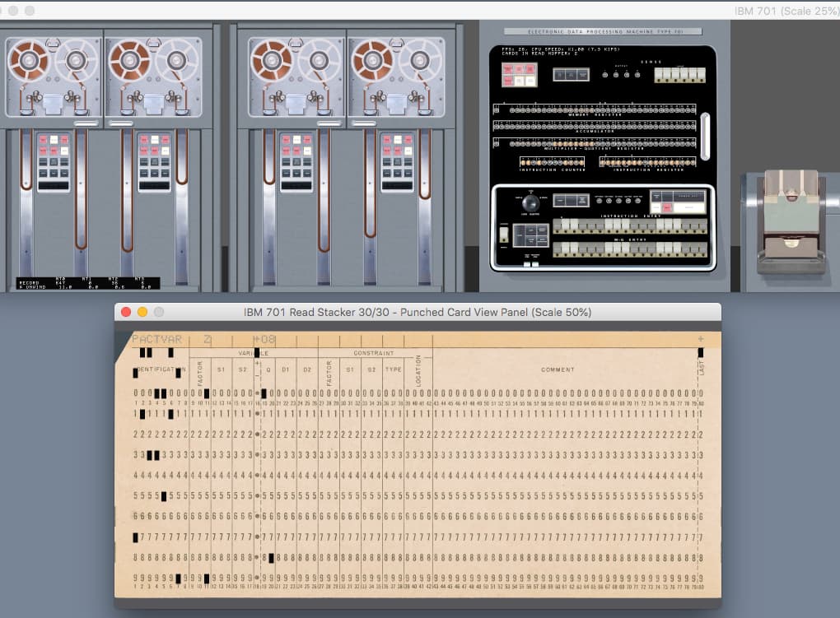This screenshot has width=840, height=618.
Task: Click Electronic Data Processing Machine nameplate
Action: tap(603, 31)
